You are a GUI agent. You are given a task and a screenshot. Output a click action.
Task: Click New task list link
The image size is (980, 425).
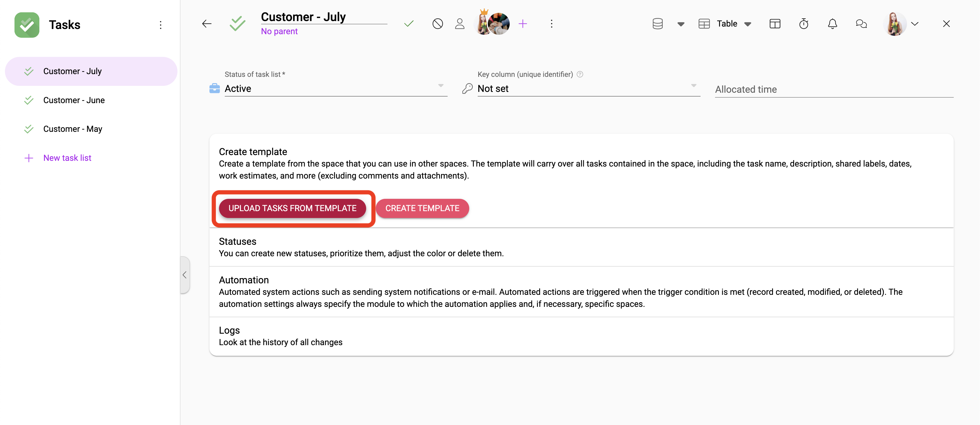pyautogui.click(x=67, y=158)
